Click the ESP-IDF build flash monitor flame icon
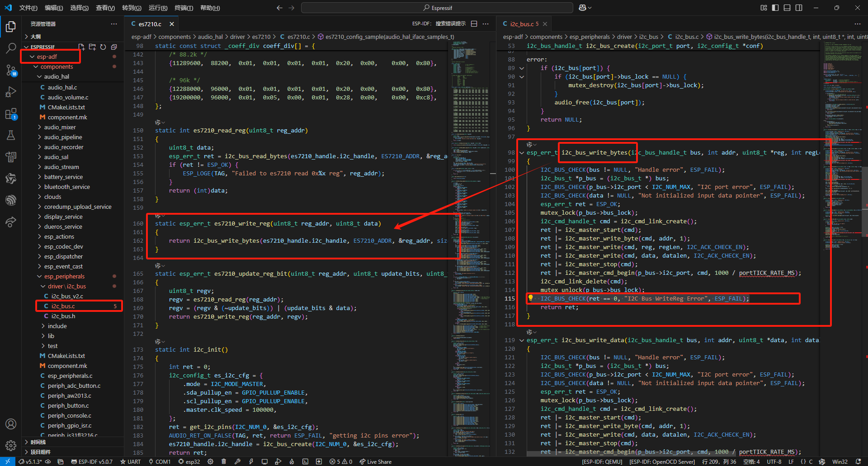Image resolution: width=868 pixels, height=466 pixels. coord(292,461)
